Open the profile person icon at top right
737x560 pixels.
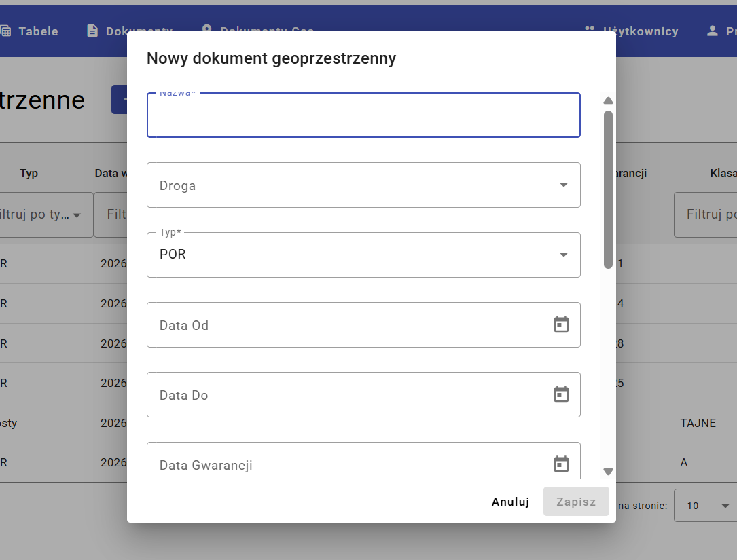click(x=712, y=30)
